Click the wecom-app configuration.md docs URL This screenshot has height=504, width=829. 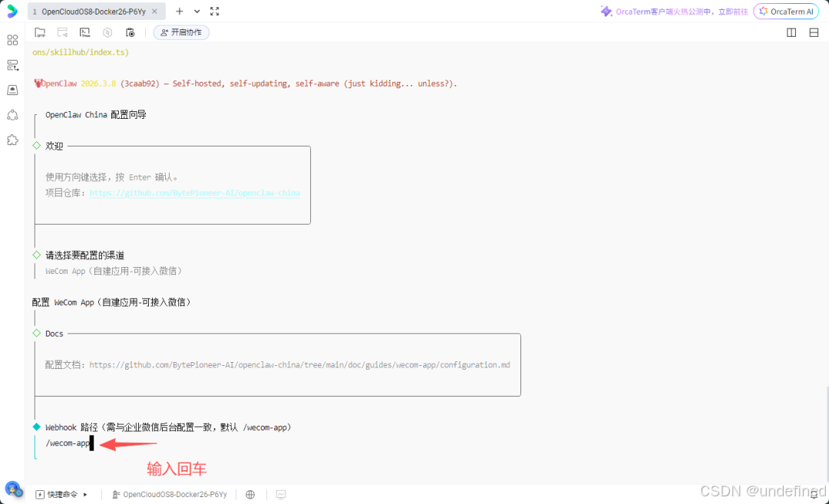point(300,364)
